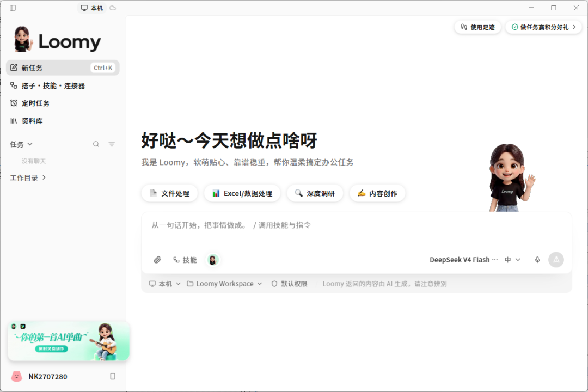Click the send message button
Image resolution: width=588 pixels, height=392 pixels.
tap(556, 260)
